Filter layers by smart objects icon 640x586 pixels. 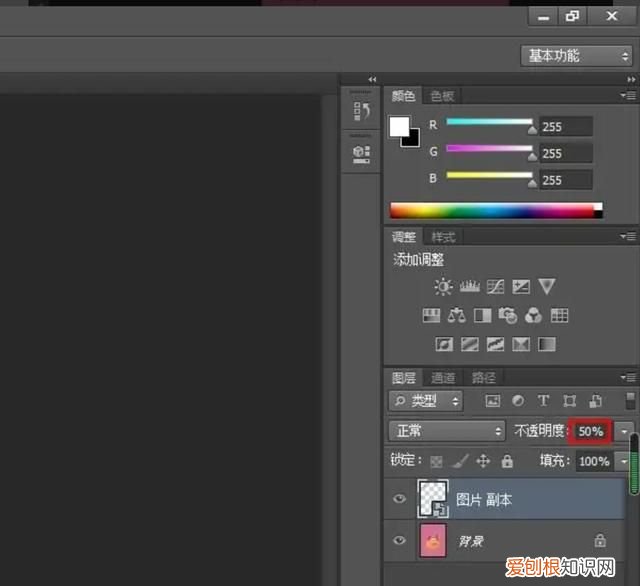click(596, 401)
